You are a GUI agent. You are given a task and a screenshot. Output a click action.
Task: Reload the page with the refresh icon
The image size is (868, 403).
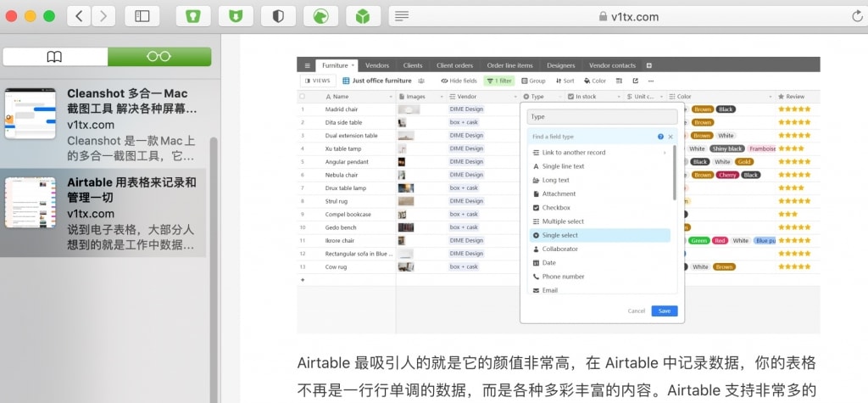point(858,17)
